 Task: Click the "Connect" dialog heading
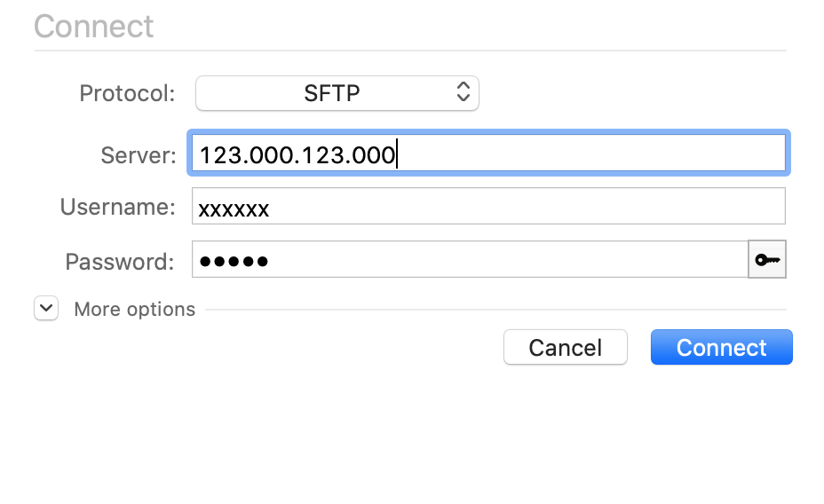click(x=94, y=27)
